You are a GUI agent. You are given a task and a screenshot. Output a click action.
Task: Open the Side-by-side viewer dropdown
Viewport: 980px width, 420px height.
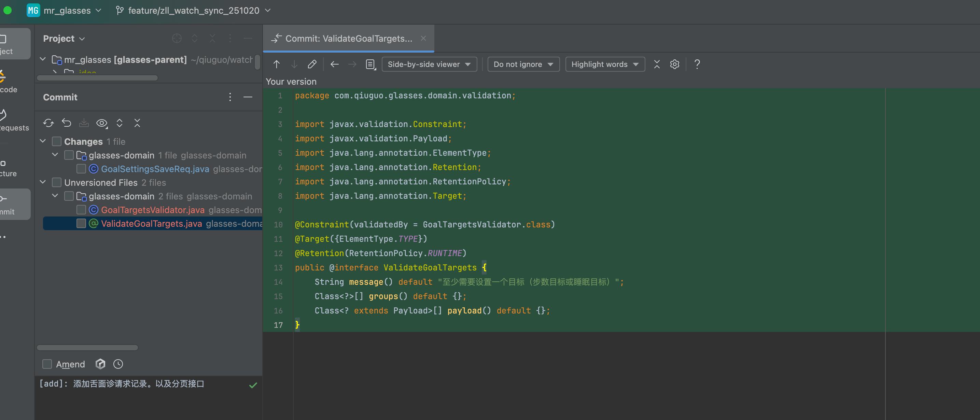pyautogui.click(x=429, y=64)
